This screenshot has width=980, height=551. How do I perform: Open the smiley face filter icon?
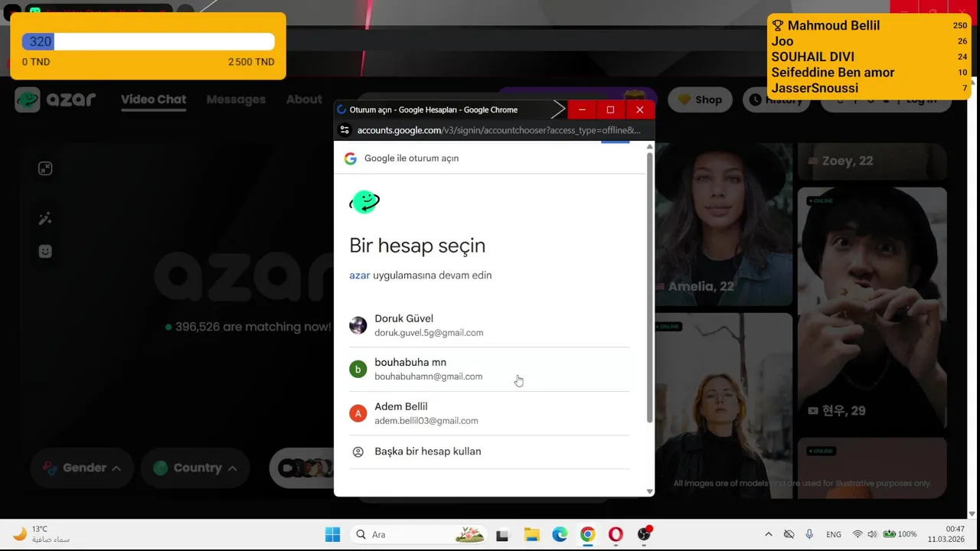[45, 251]
